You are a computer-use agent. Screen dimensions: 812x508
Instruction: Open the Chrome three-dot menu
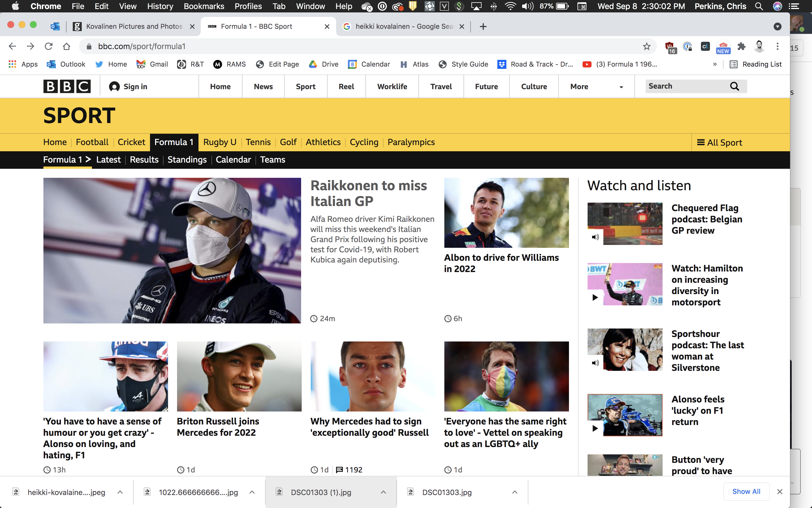[777, 46]
